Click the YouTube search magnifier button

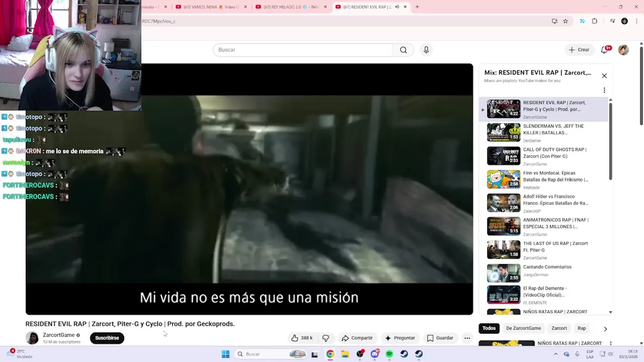click(404, 50)
